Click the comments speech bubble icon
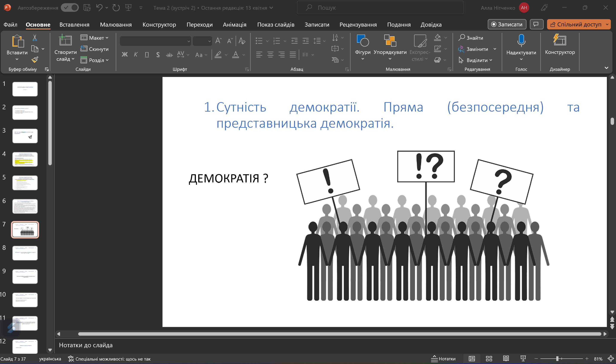Image resolution: width=616 pixels, height=364 pixels. click(536, 24)
